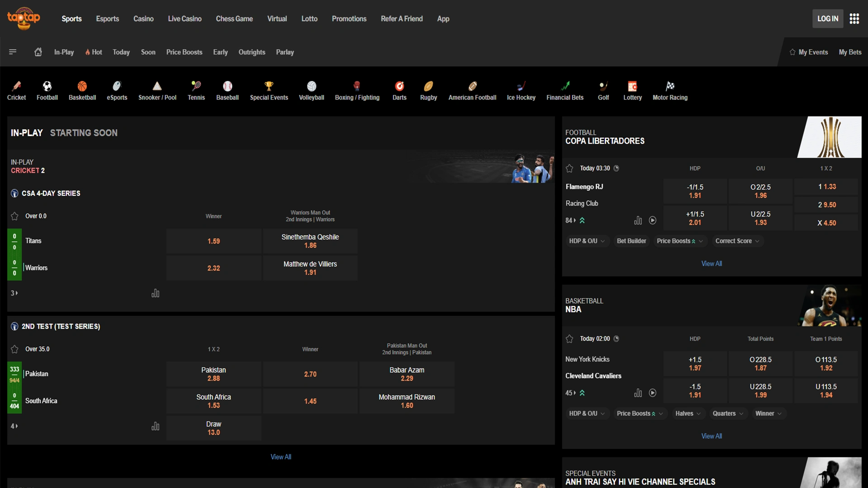Expand HDP & O/U dropdown under Copa Libertadores
The image size is (868, 488).
586,241
